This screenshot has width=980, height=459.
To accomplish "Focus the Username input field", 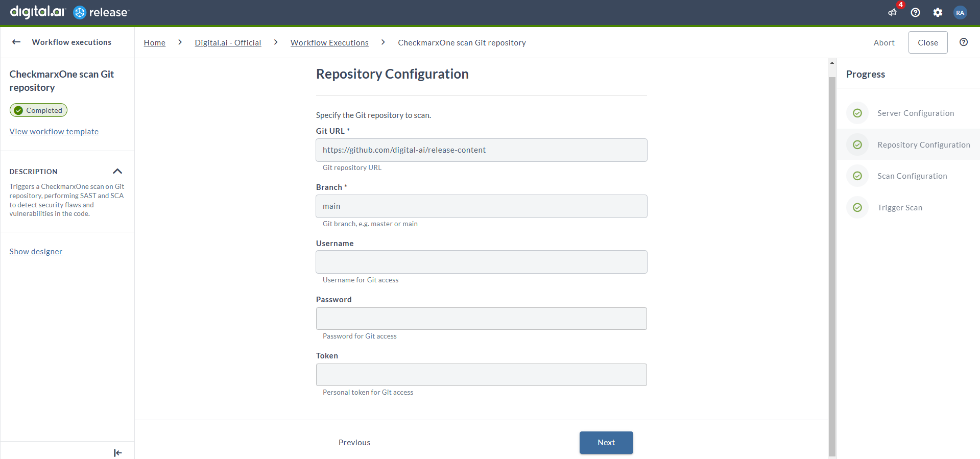I will click(x=482, y=262).
